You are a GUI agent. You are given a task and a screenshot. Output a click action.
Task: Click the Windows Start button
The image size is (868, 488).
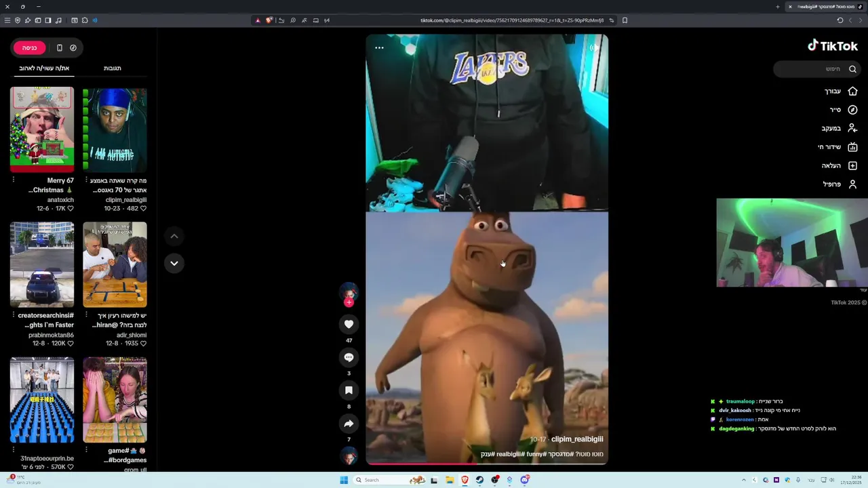tap(344, 480)
